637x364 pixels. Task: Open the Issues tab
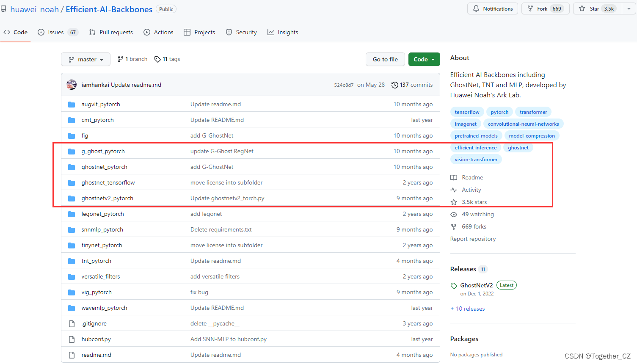point(58,33)
